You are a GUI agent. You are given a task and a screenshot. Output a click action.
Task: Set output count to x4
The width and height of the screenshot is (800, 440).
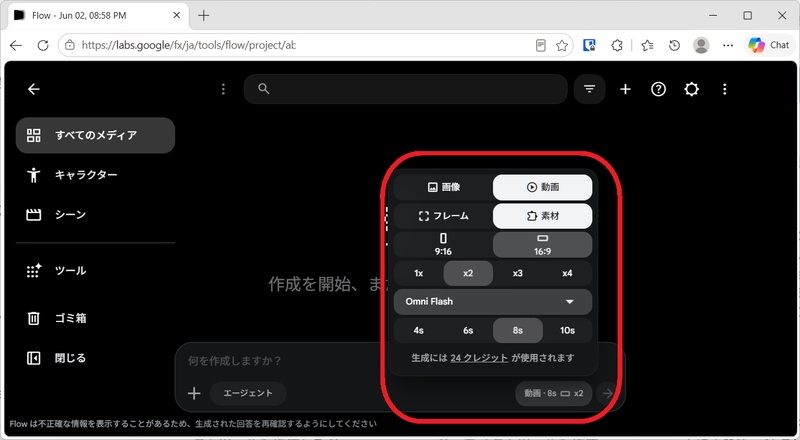[x=567, y=273]
